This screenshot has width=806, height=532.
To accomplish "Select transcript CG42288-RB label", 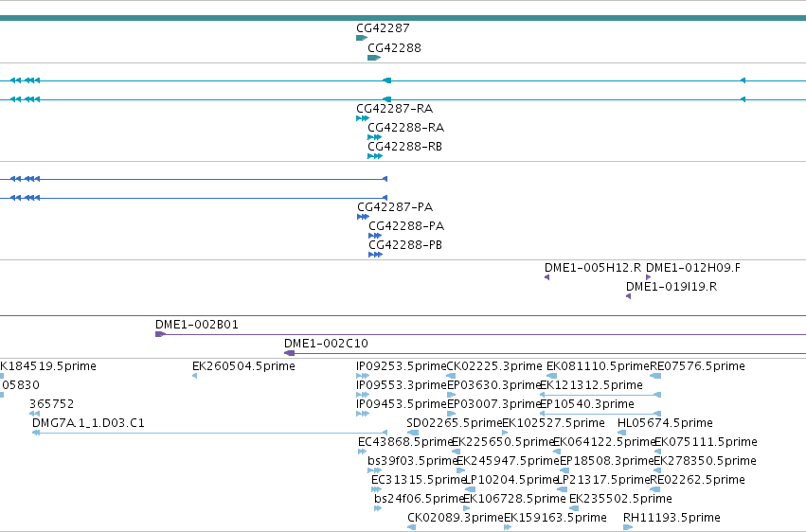I will click(404, 147).
